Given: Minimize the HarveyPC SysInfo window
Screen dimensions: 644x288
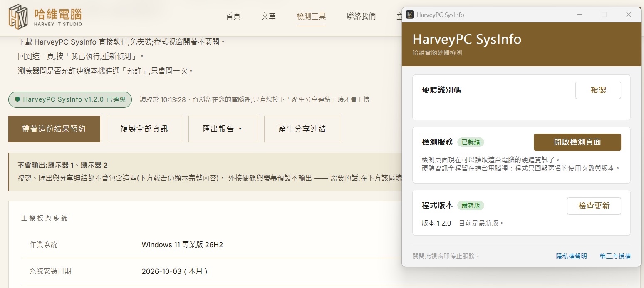Looking at the screenshot, I should point(580,15).
